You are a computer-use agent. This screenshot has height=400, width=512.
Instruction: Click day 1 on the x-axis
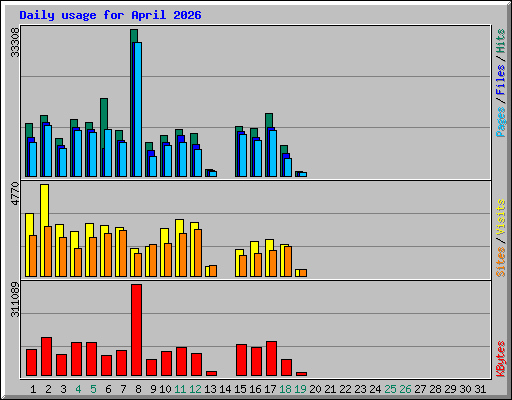(33, 389)
